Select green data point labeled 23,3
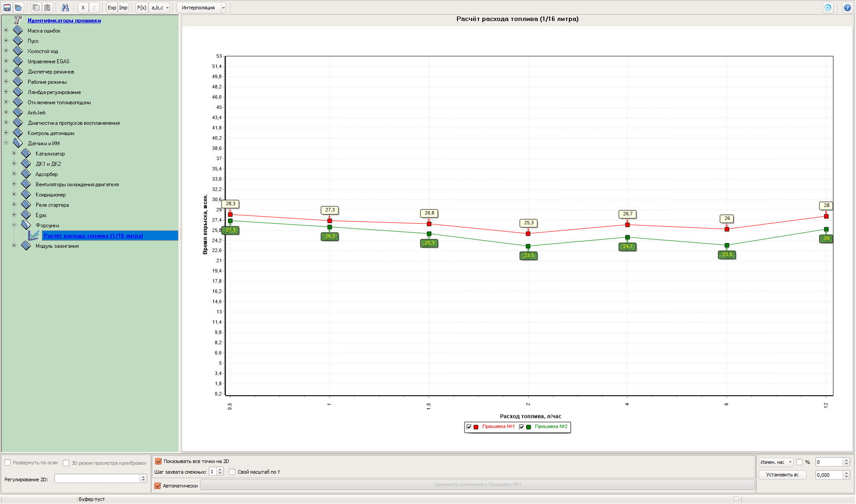Viewport: 856px width, 504px height. [x=528, y=246]
